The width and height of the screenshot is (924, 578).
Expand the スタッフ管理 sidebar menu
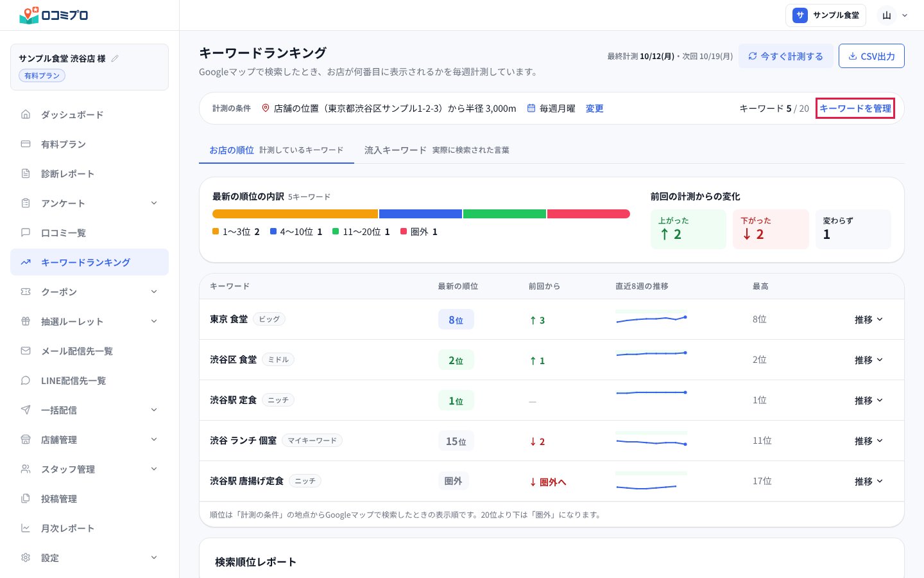pos(89,469)
